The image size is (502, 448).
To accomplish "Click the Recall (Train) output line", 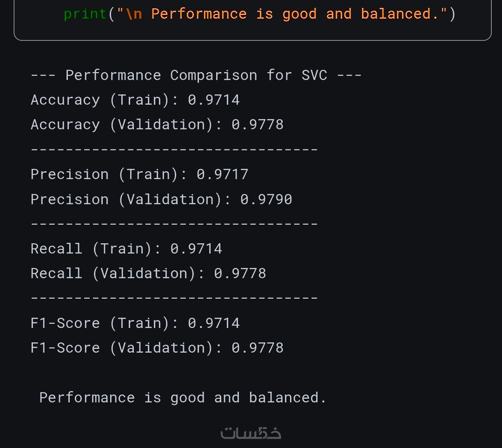I will click(x=126, y=248).
